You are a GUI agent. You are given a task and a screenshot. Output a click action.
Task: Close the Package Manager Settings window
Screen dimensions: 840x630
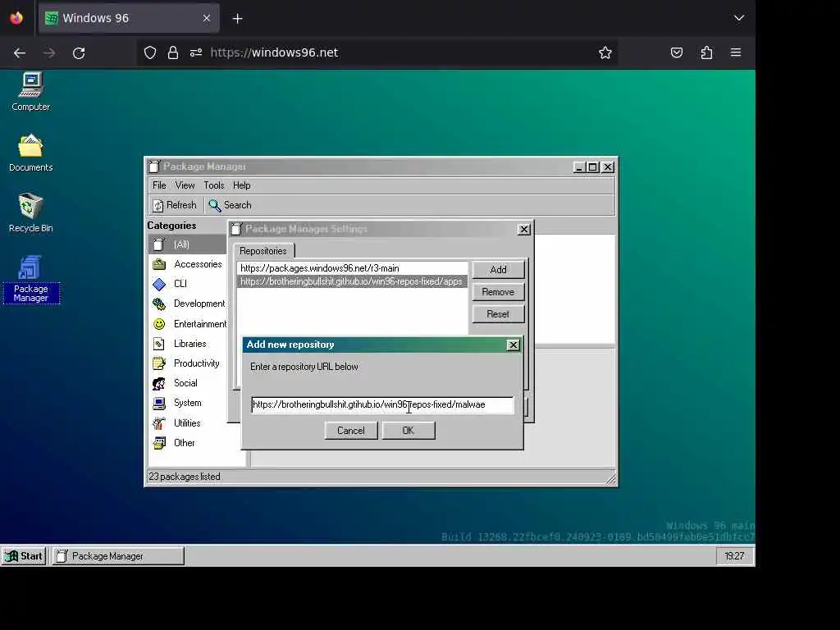[524, 230]
